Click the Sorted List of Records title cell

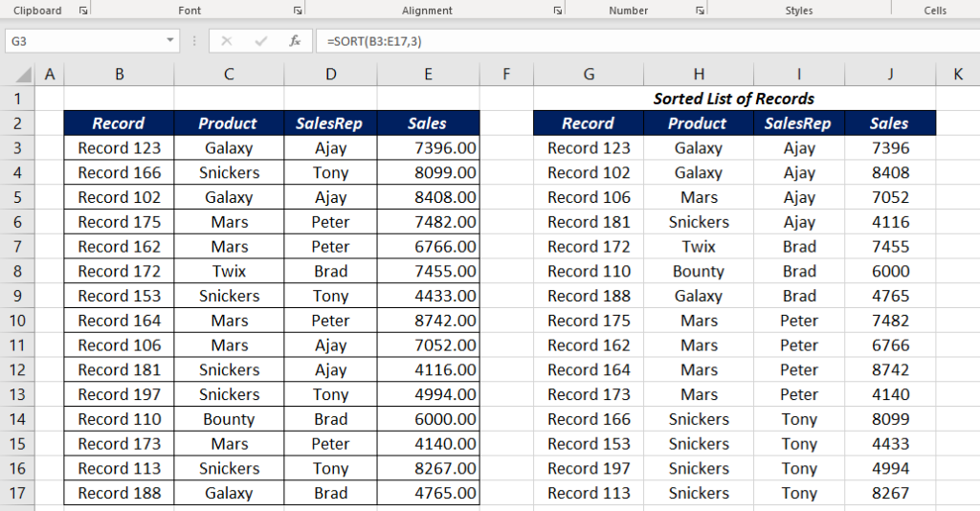(x=733, y=99)
